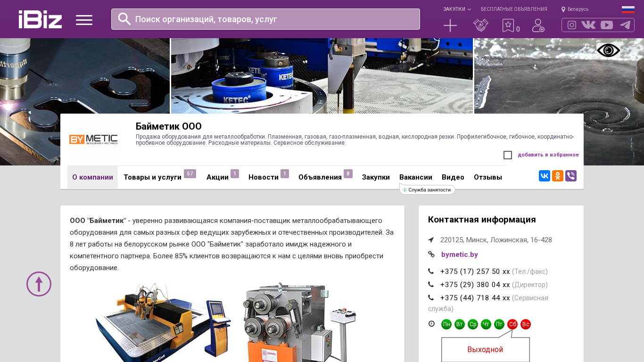Click the location pin next to Беларусь

(563, 9)
